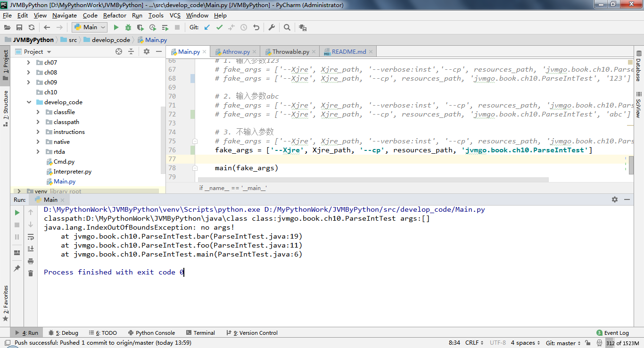This screenshot has height=348, width=644.
Task: Click the Git: master branch widget
Action: tap(563, 343)
